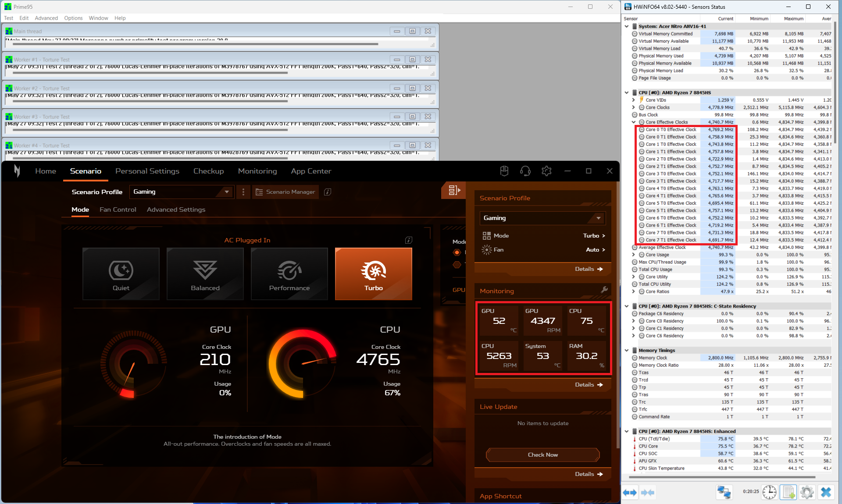Screen dimensions: 842x504
Task: Expand Fan Auto chevron in side panel
Action: tap(603, 250)
